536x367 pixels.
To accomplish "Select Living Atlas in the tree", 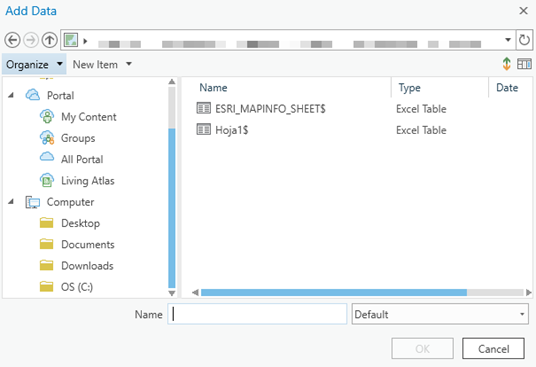I will coord(88,180).
